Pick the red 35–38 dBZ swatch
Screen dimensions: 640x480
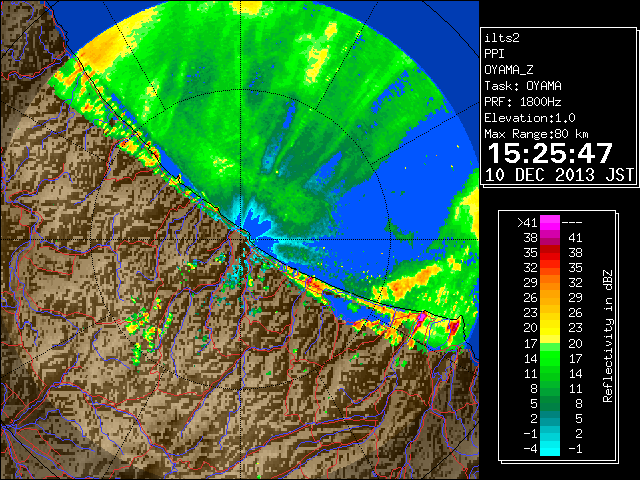tap(550, 253)
